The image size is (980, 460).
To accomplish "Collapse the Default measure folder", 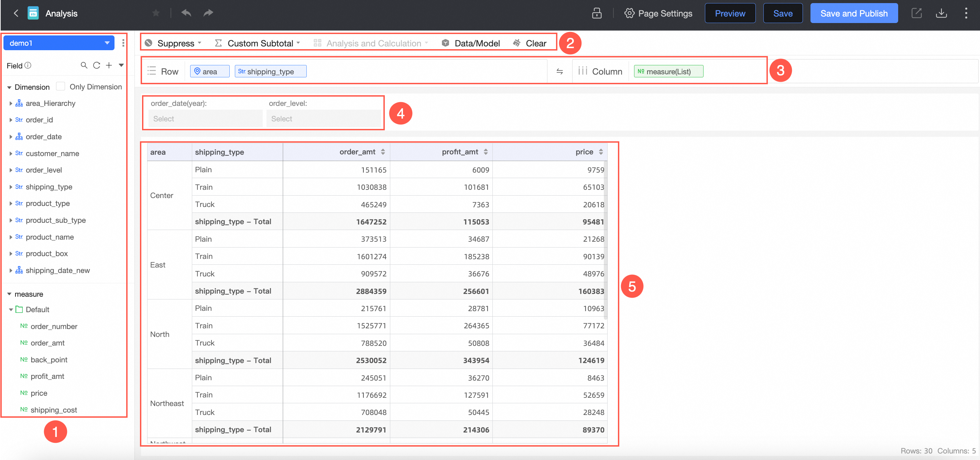I will (11, 309).
